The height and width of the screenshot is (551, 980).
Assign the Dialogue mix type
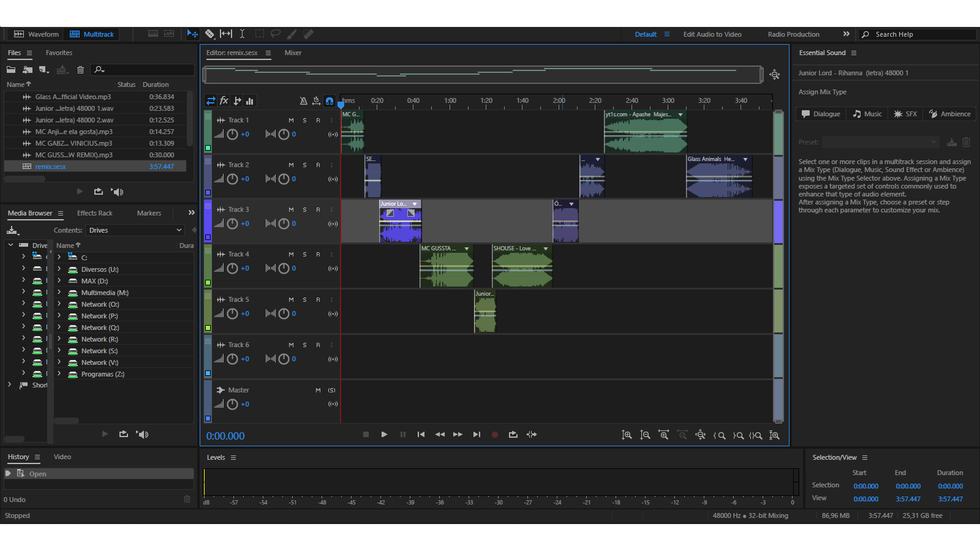(x=821, y=114)
